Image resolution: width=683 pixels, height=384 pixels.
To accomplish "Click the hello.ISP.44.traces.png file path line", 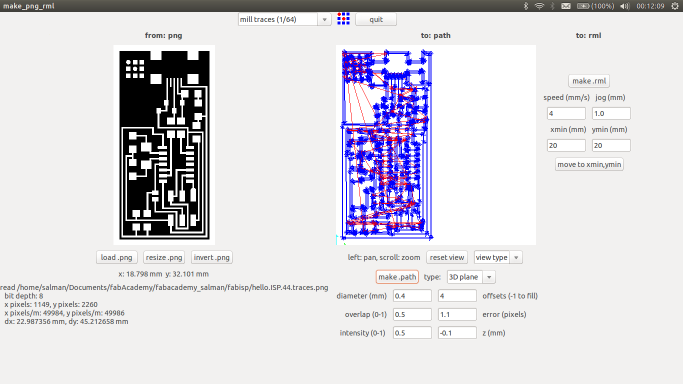I will click(164, 287).
